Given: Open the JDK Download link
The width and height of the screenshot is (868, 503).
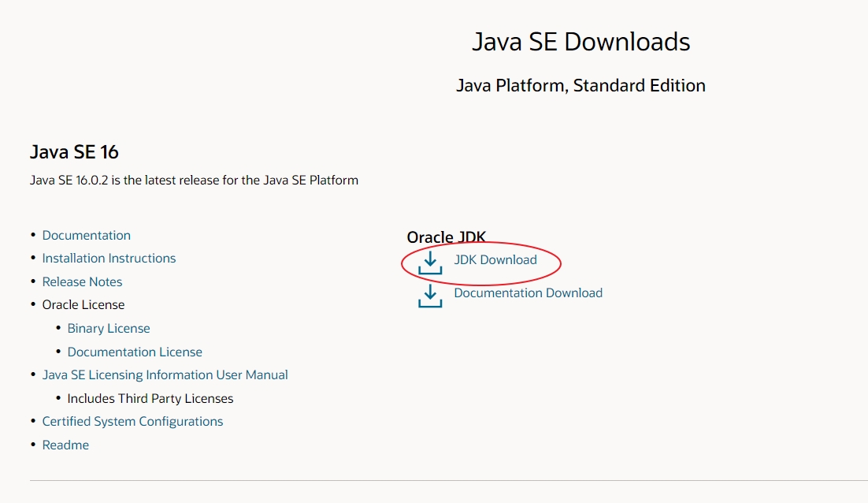Looking at the screenshot, I should [495, 260].
